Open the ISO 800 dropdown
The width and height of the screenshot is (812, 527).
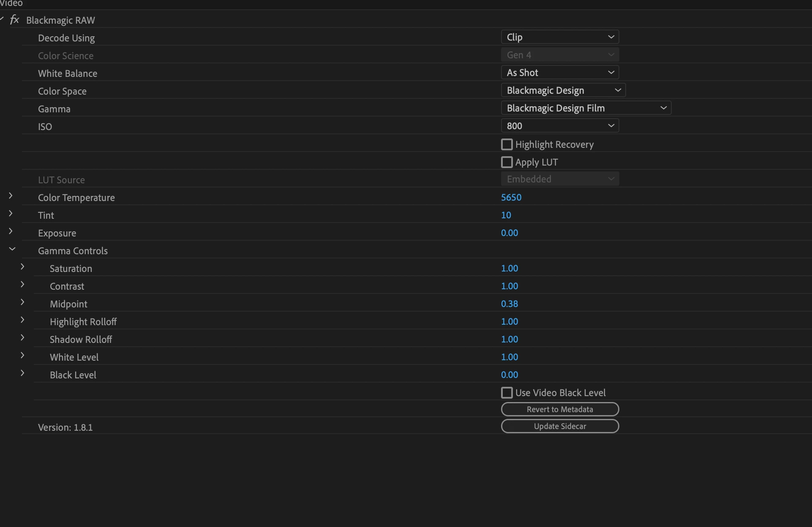coord(559,126)
